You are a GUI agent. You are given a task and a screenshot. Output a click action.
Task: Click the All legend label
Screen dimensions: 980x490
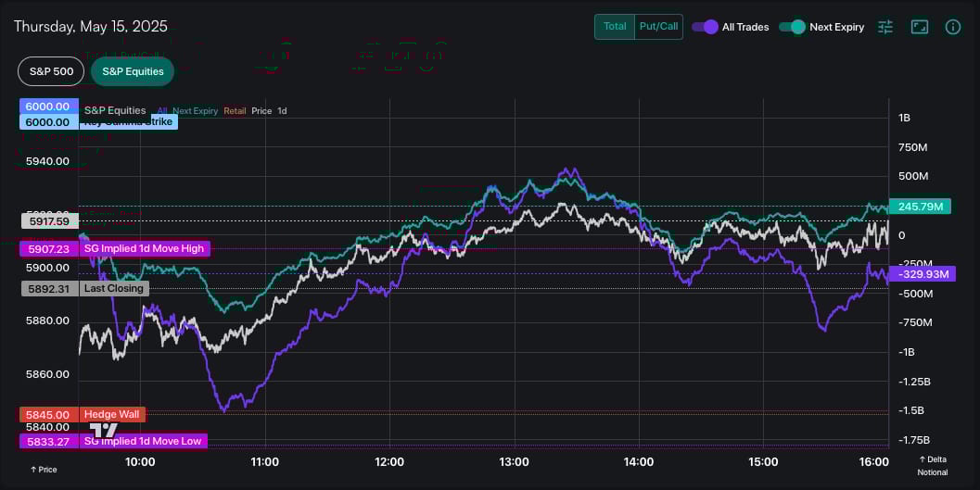[162, 111]
